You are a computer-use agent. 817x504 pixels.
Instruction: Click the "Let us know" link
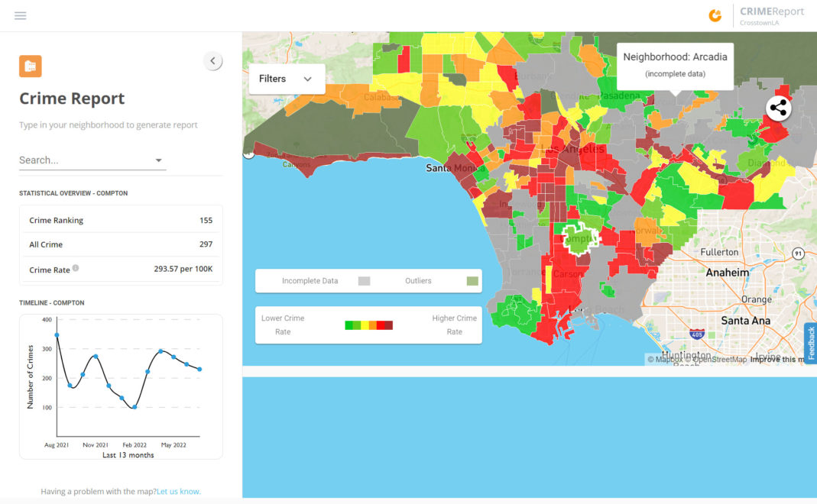(178, 491)
